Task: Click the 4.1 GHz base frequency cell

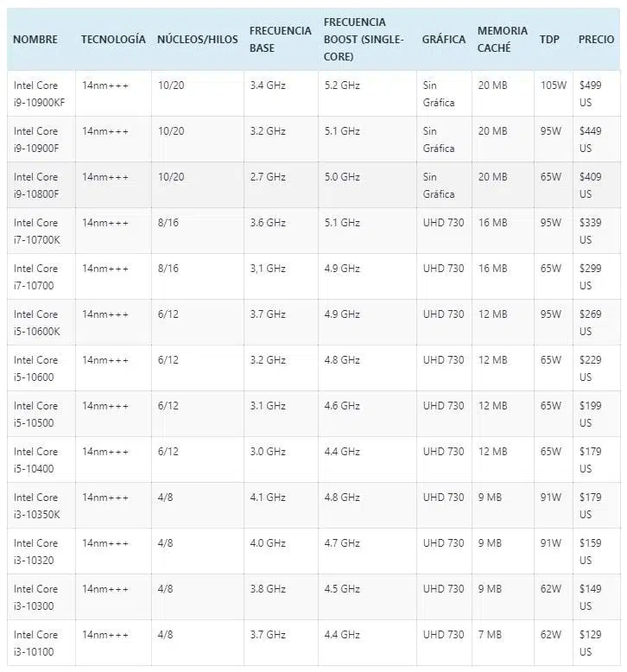Action: point(282,505)
